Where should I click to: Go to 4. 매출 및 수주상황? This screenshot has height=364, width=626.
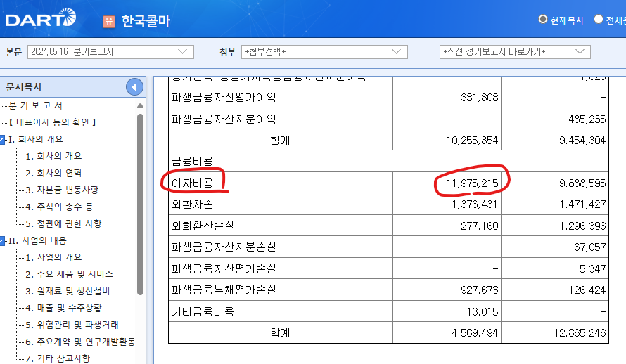coord(63,308)
